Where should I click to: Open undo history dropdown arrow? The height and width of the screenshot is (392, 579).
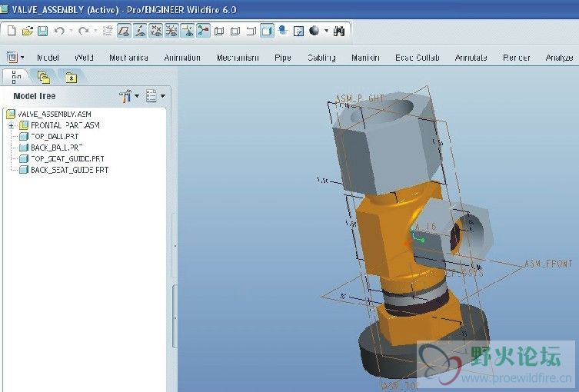click(71, 31)
